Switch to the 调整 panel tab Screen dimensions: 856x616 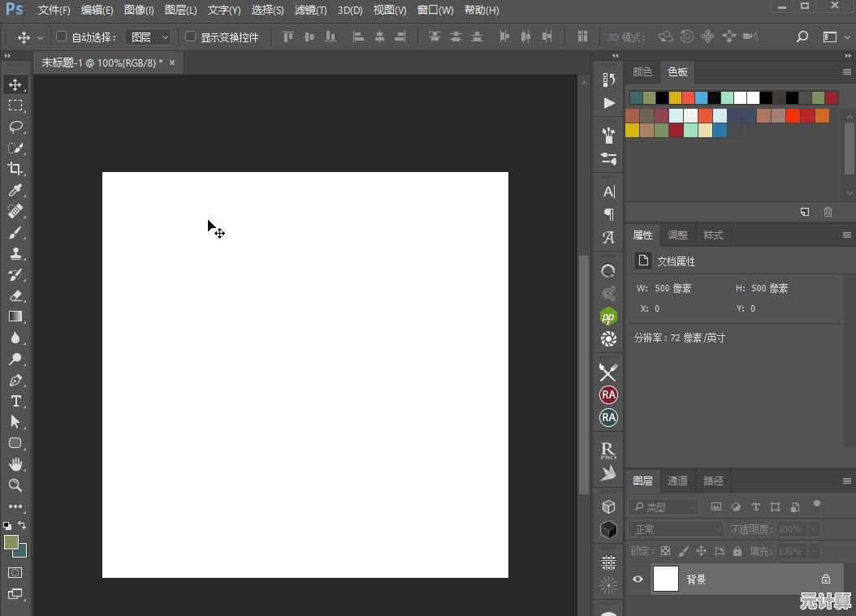coord(677,235)
